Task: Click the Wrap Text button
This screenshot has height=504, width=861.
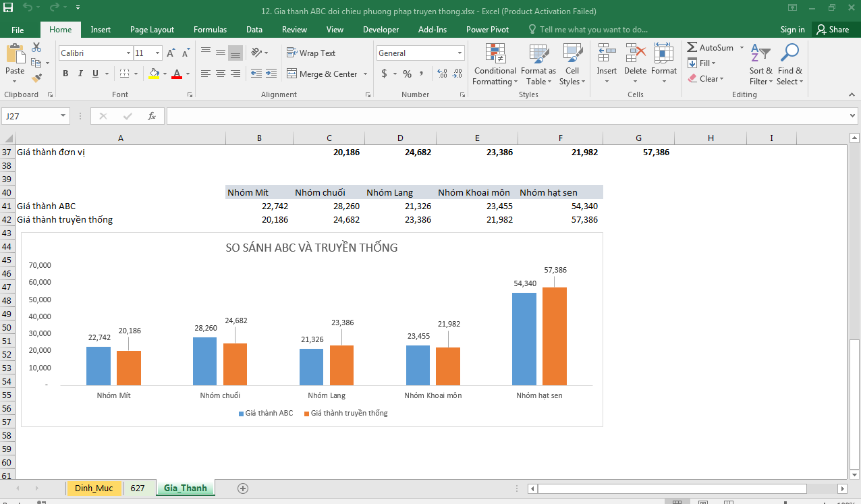Action: (311, 53)
